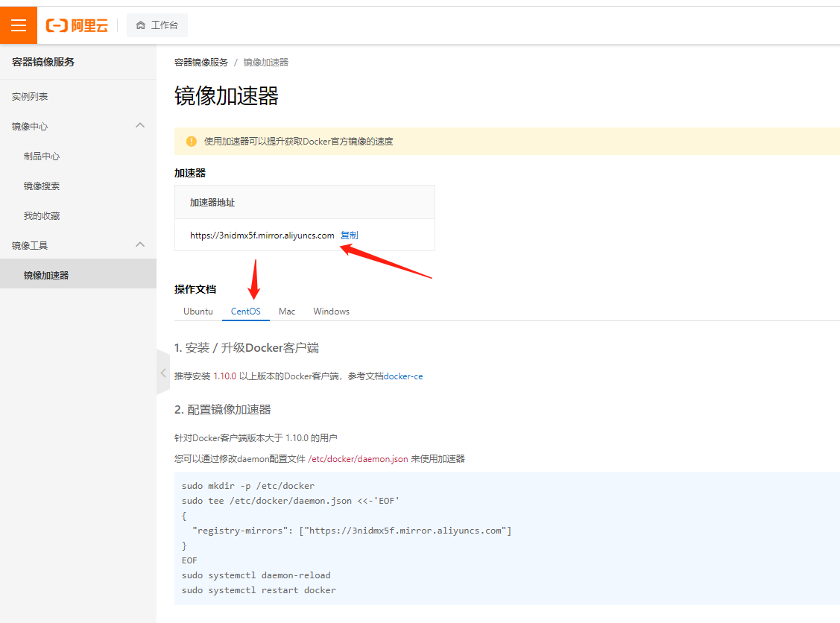
Task: Copy accelerator address with 复制 link
Action: (350, 235)
